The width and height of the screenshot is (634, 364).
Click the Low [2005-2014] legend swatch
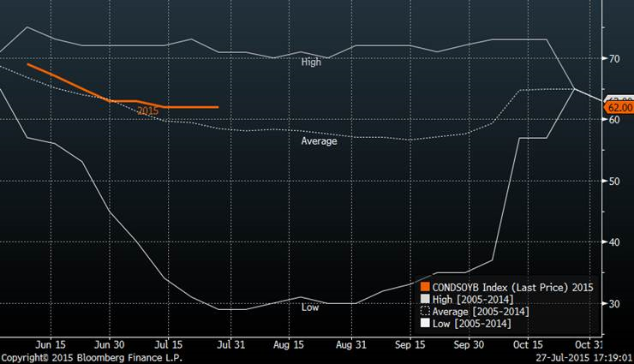(425, 324)
